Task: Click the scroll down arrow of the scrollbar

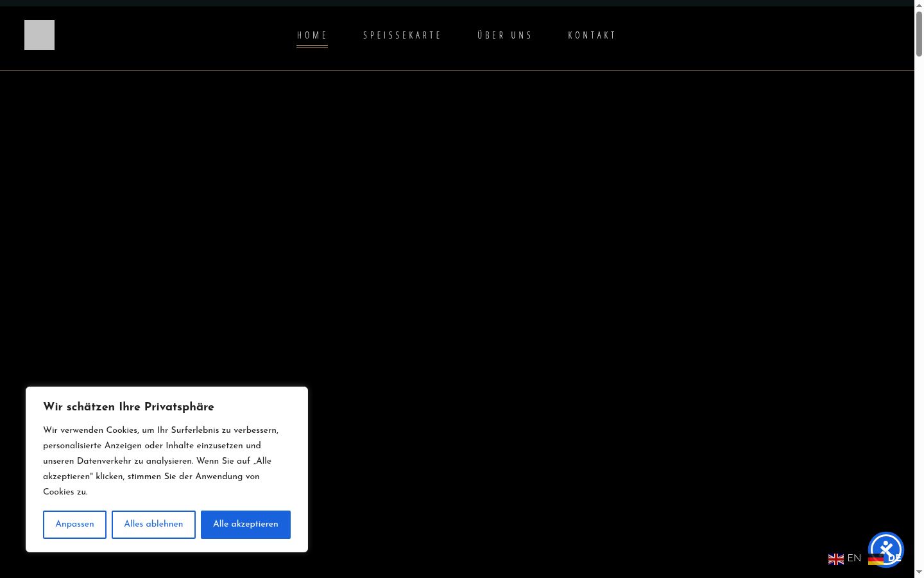Action: pos(919,572)
